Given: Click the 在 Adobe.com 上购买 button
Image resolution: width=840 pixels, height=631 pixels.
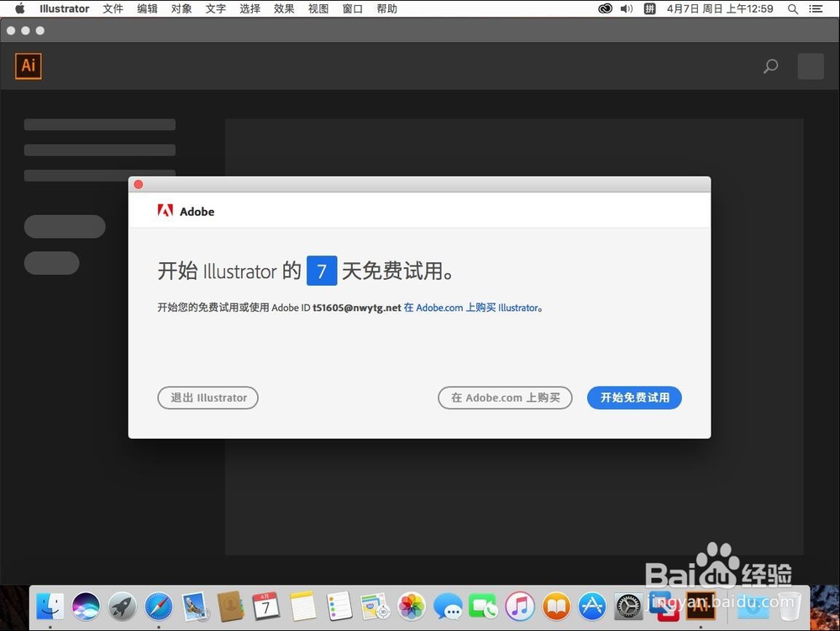Looking at the screenshot, I should 505,397.
